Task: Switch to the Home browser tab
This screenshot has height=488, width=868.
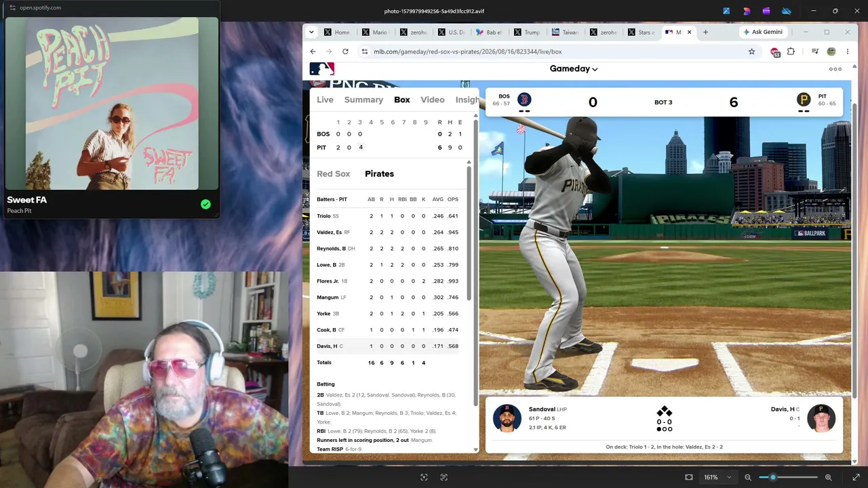Action: (337, 32)
